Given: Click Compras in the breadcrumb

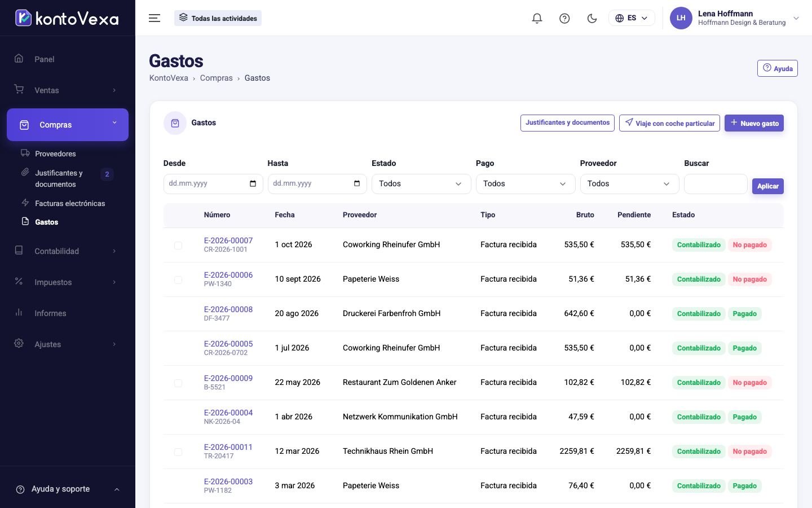Looking at the screenshot, I should [x=216, y=78].
